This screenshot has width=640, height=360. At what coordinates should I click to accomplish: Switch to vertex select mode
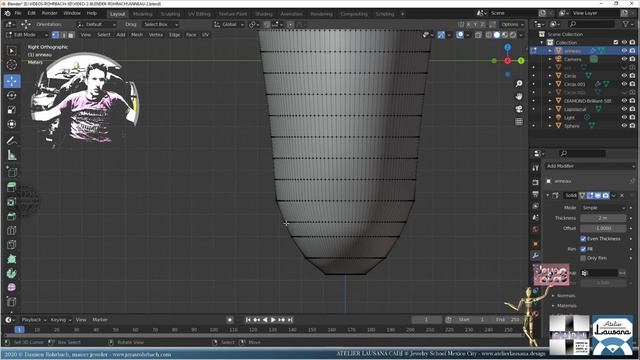click(x=56, y=35)
